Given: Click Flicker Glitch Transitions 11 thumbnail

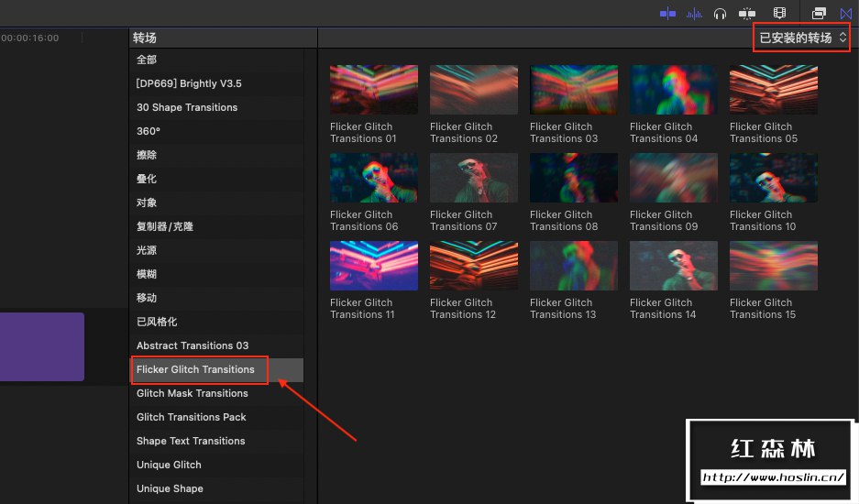Looking at the screenshot, I should pyautogui.click(x=374, y=266).
